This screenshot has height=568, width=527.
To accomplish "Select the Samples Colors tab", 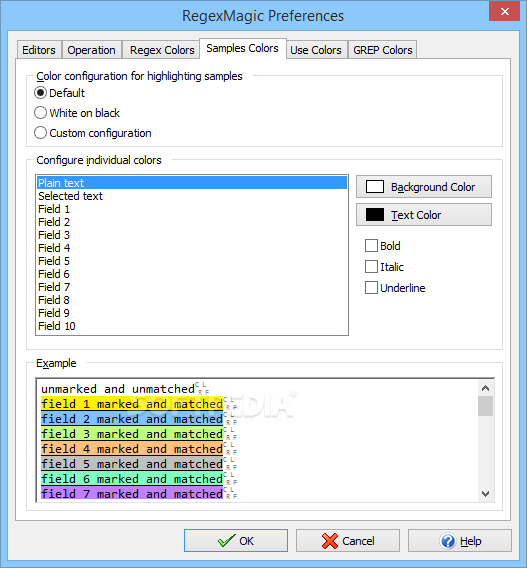I will pos(242,48).
